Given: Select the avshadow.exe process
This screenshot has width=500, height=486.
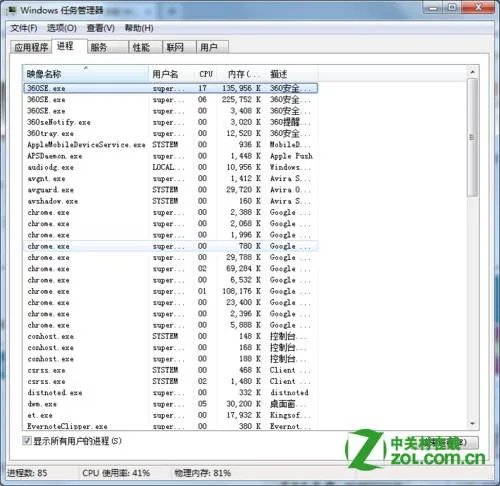Looking at the screenshot, I should (171, 201).
